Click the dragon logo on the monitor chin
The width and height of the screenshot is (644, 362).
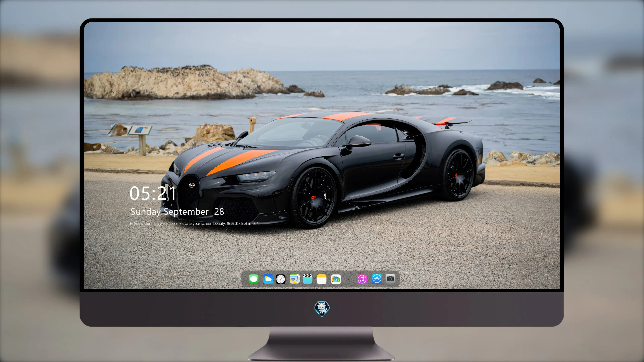coord(322,309)
